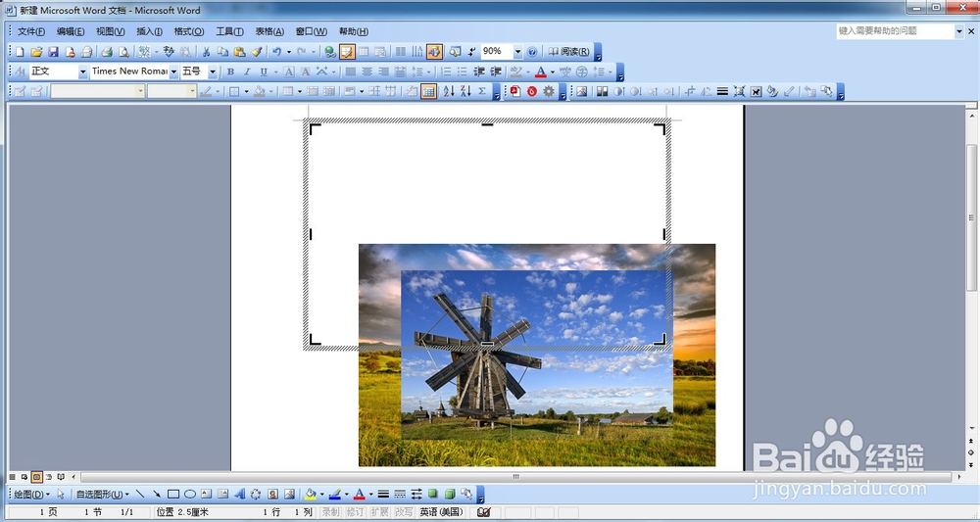
Task: Open the Style 正文 dropdown
Action: 82,71
